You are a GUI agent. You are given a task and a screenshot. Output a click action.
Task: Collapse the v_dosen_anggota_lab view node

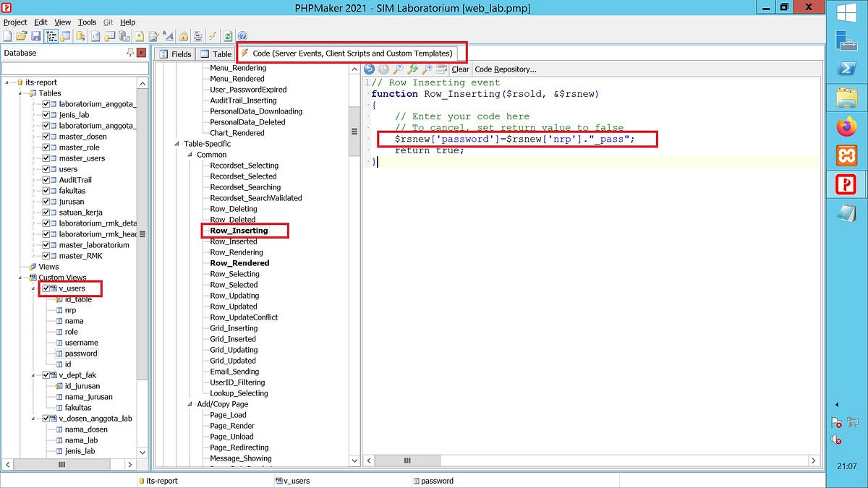(x=33, y=419)
